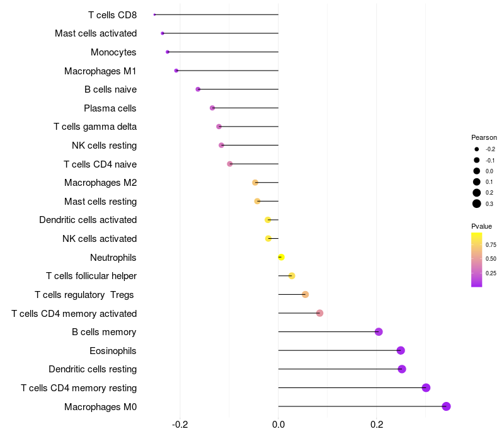Click the T cells CD8 data point

pyautogui.click(x=154, y=14)
